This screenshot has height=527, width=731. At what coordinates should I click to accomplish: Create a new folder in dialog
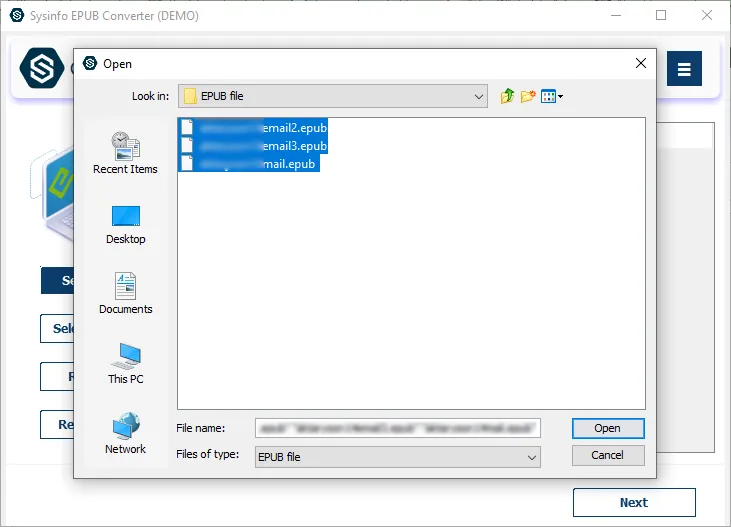pos(528,96)
